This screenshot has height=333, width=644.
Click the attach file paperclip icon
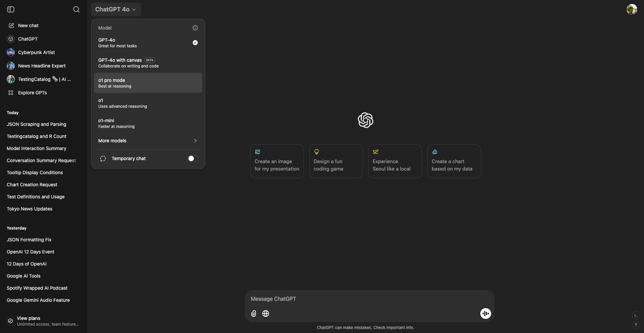[254, 314]
